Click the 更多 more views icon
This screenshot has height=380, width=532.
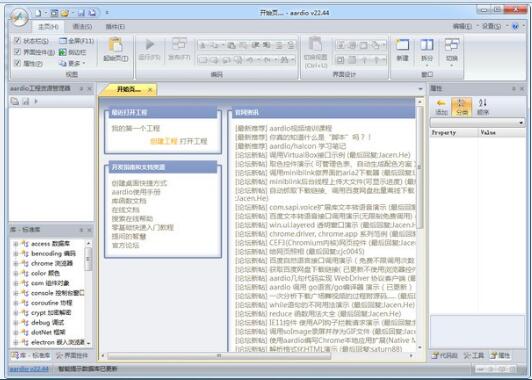[63, 63]
